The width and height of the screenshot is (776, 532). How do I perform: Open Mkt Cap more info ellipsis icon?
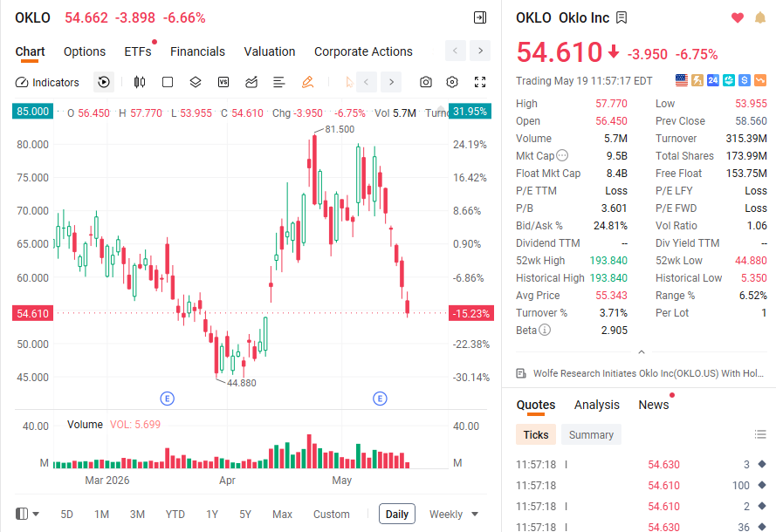562,156
